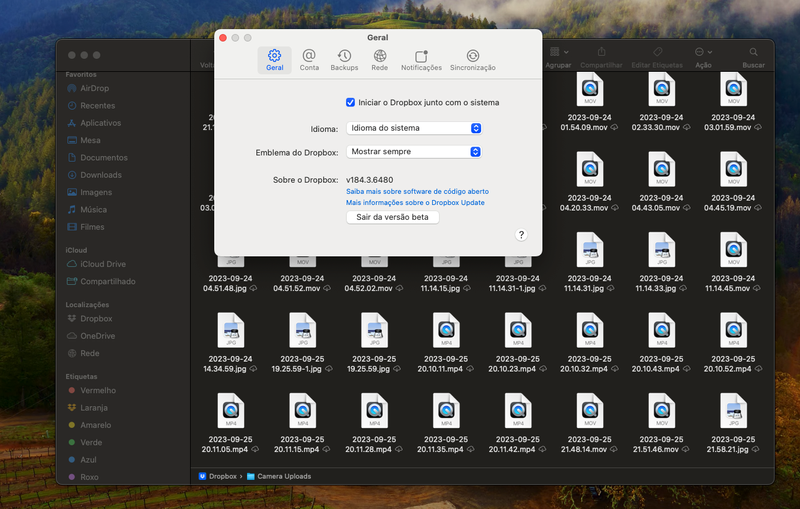Expand the Emblema do Dropbox dropdown
800x509 pixels.
pos(414,152)
